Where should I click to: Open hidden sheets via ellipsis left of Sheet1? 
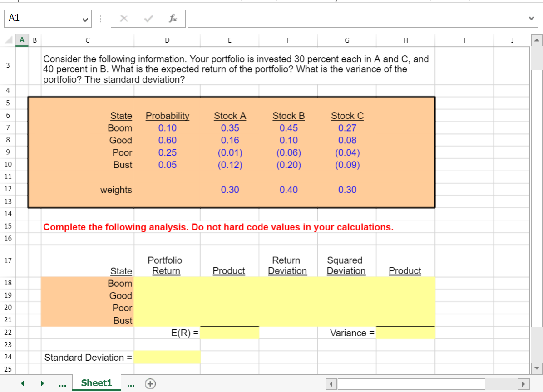[62, 383]
